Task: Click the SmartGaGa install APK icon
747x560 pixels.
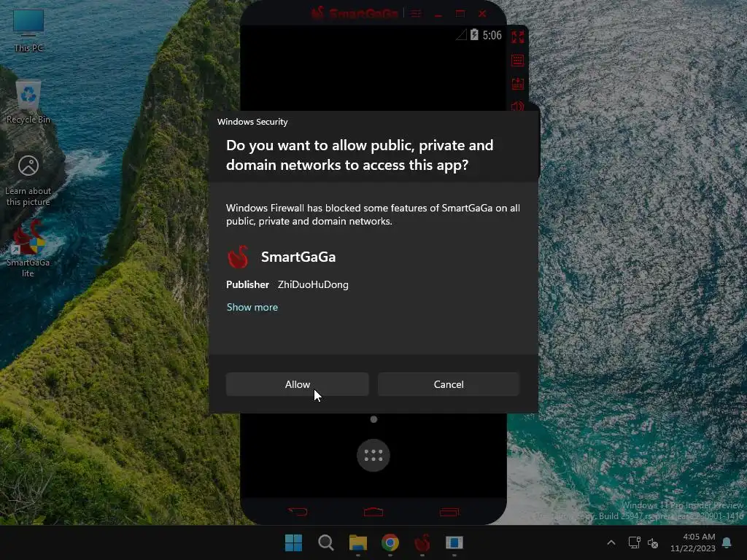Action: coord(517,84)
